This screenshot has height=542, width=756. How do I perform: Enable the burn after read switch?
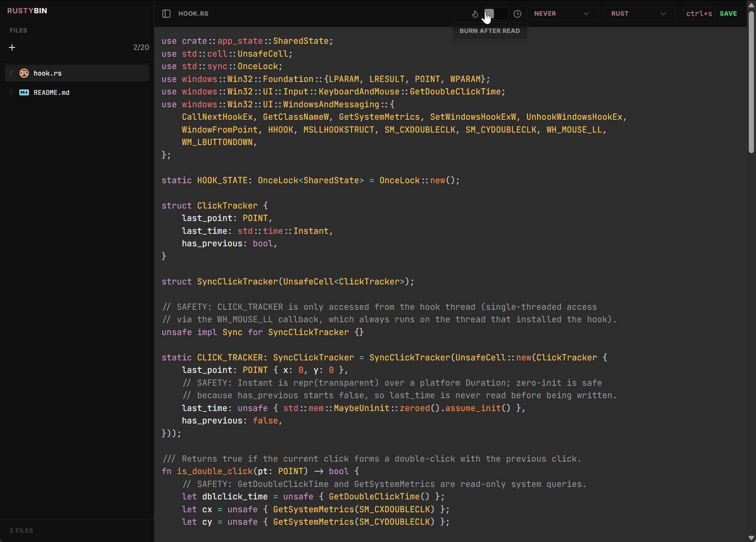pos(495,14)
